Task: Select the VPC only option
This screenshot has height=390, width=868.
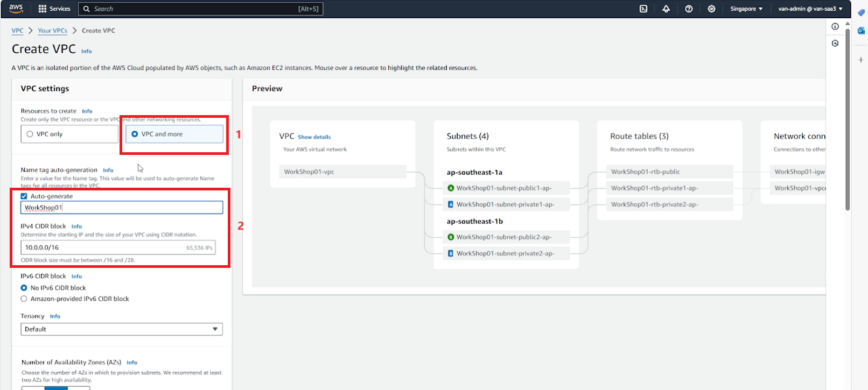Action: point(69,134)
